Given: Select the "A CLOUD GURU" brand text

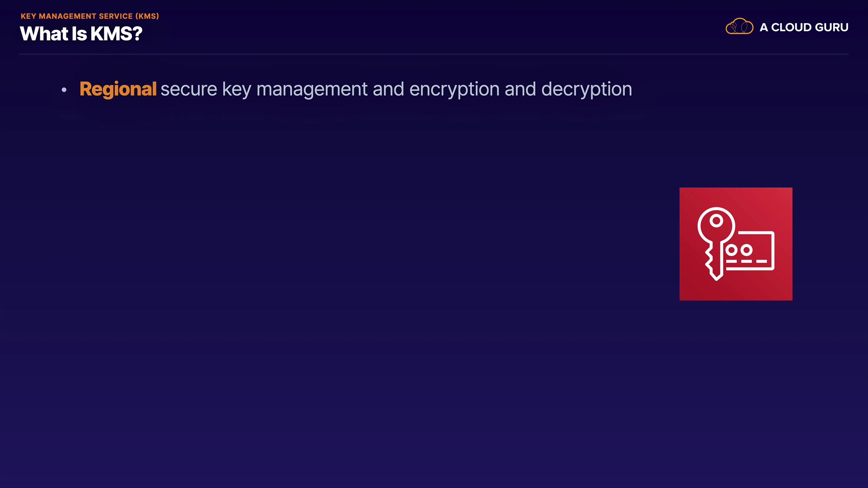Looking at the screenshot, I should pyautogui.click(x=804, y=28).
